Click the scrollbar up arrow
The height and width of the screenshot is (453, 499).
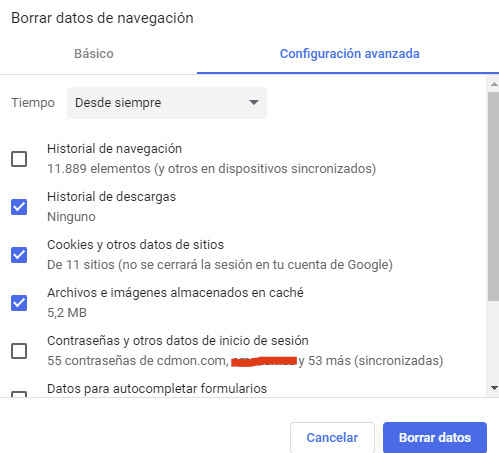pyautogui.click(x=494, y=84)
